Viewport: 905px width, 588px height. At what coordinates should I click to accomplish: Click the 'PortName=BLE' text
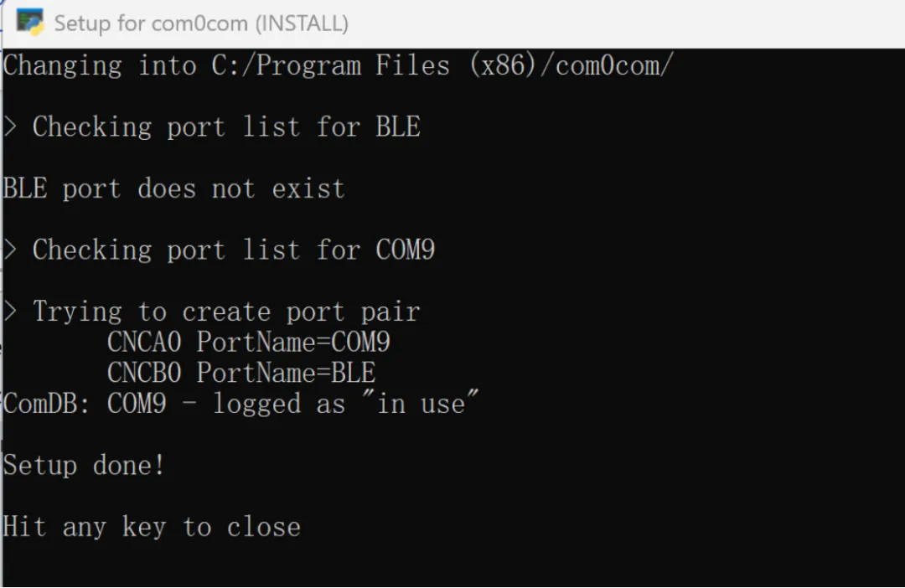coord(287,373)
